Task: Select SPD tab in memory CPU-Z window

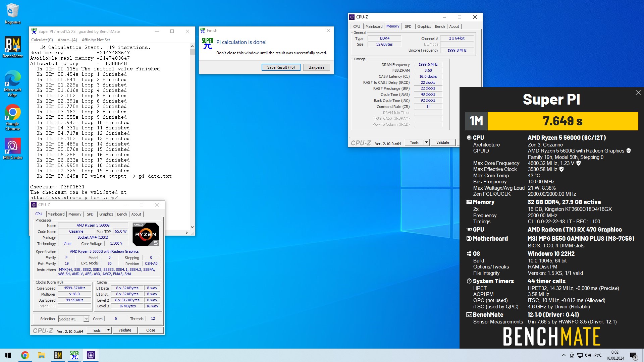Action: [x=408, y=26]
